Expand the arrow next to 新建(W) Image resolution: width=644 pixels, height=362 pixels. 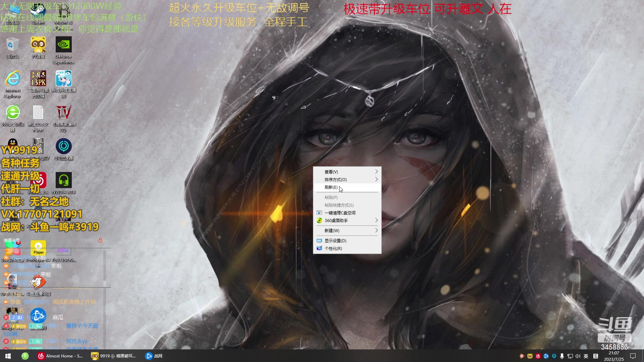click(x=376, y=230)
